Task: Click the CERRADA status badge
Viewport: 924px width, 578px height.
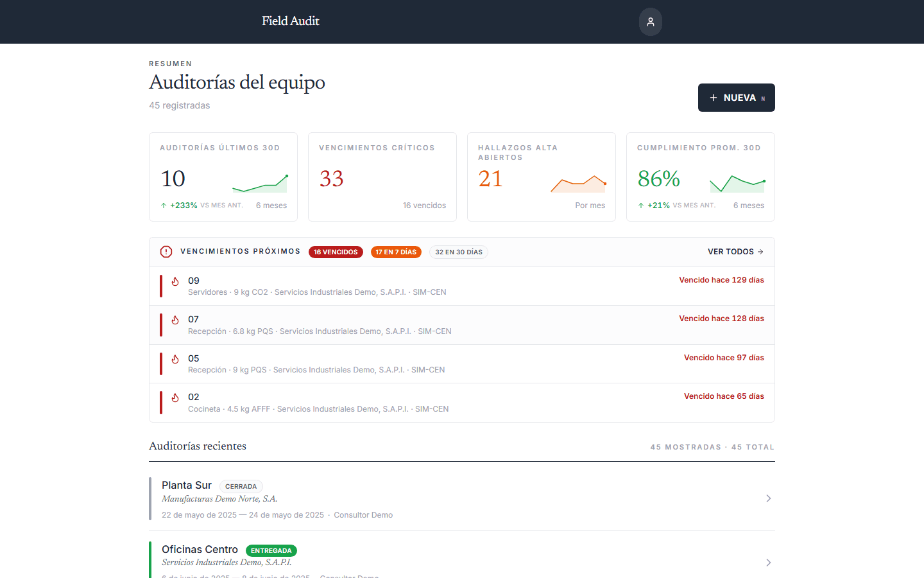Action: tap(241, 487)
